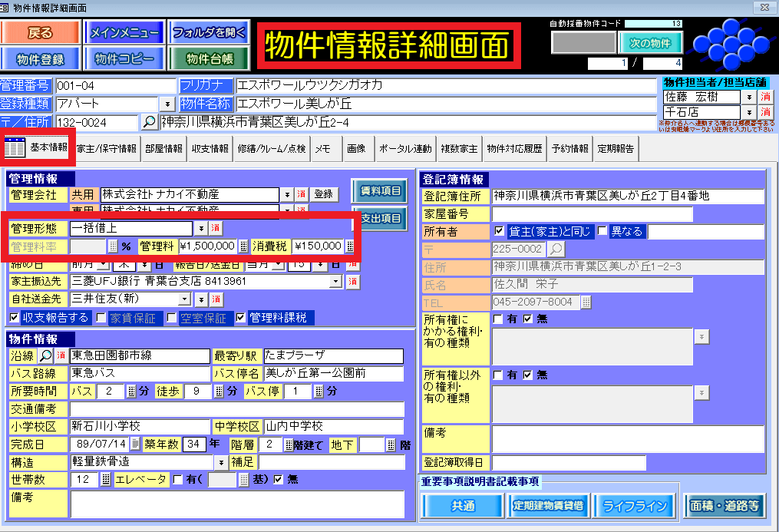The image size is (779, 532).
Task: Click the 面積・道路等 button
Action: pyautogui.click(x=725, y=506)
